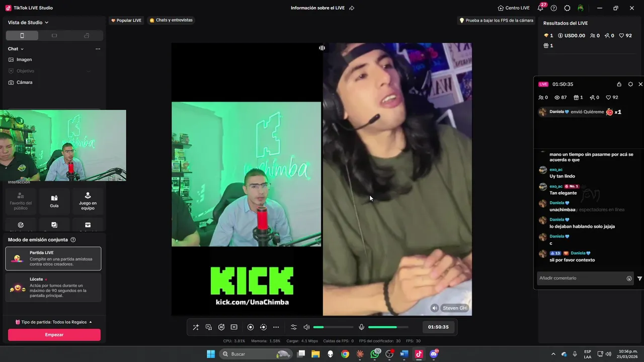This screenshot has height=362, width=644.
Task: Click the viewers count 87 eye icon
Action: (560, 98)
